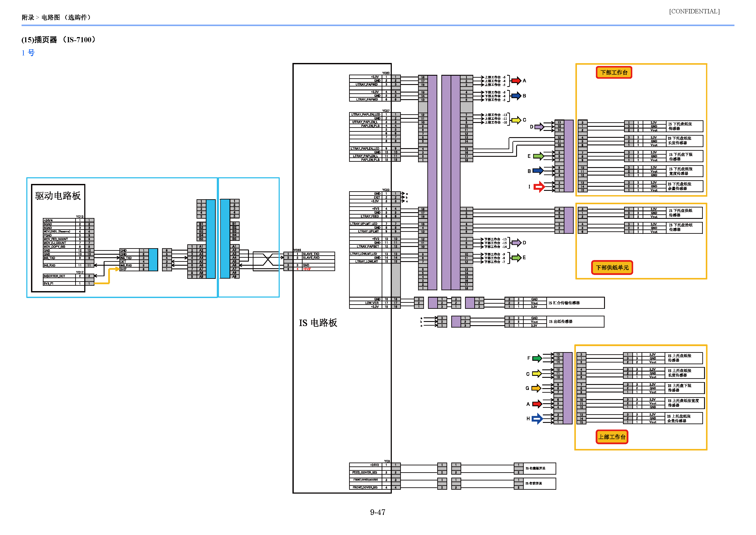756x535 pixels.
Task: Click IS 下托盘供纸传感器 box
Action: click(684, 213)
